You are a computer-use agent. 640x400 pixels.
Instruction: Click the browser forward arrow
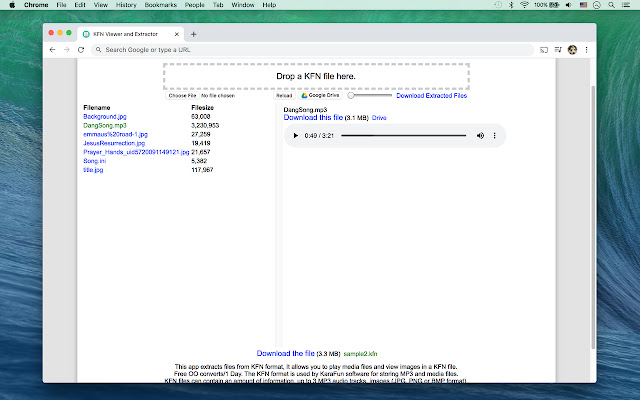[x=67, y=50]
